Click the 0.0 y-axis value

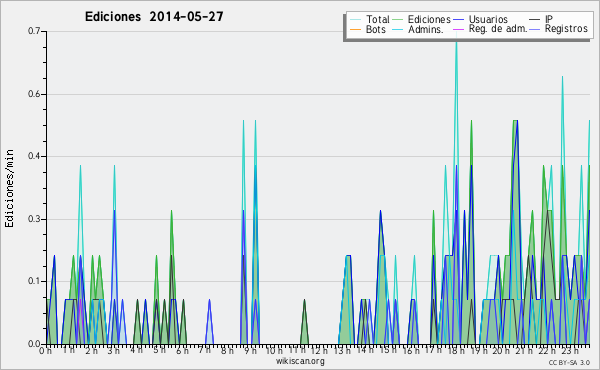(34, 344)
